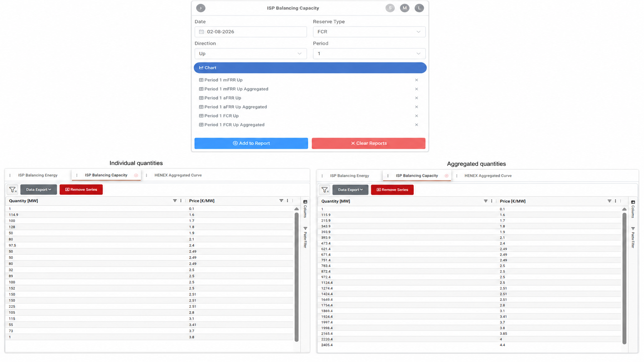Open Data Export menu in left panel
644x362 pixels.
39,190
